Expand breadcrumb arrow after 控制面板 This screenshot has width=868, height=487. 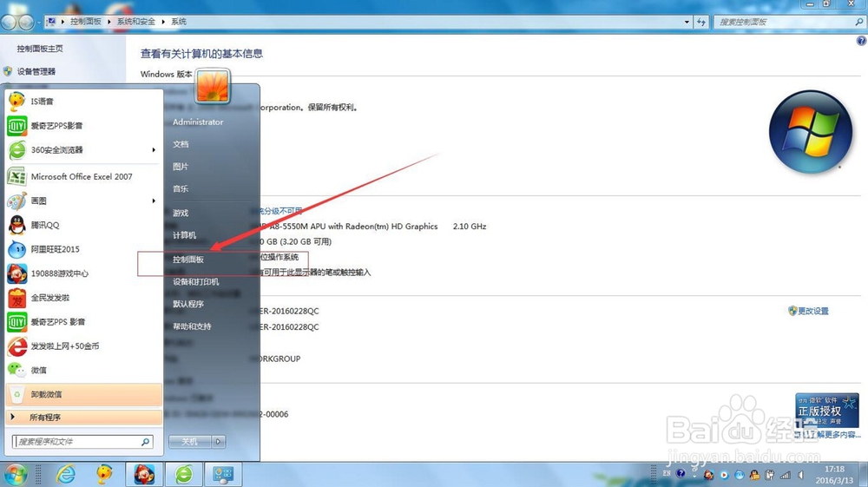pyautogui.click(x=109, y=22)
